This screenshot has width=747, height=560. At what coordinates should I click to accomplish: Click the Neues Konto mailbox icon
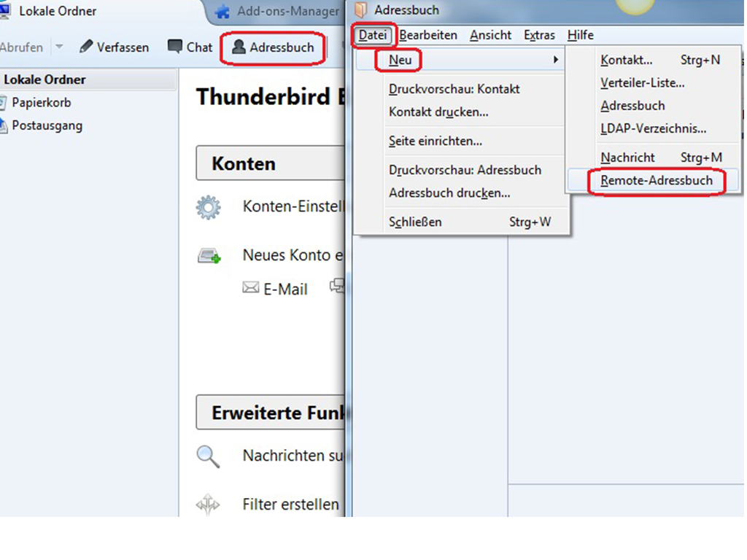pos(209,256)
